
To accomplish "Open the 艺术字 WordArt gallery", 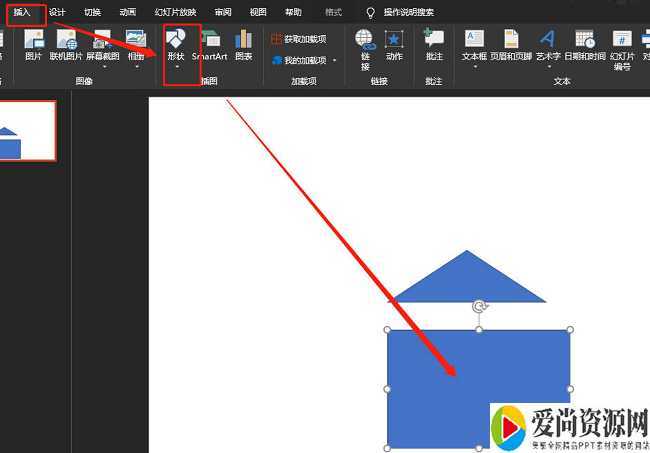I will [x=548, y=46].
